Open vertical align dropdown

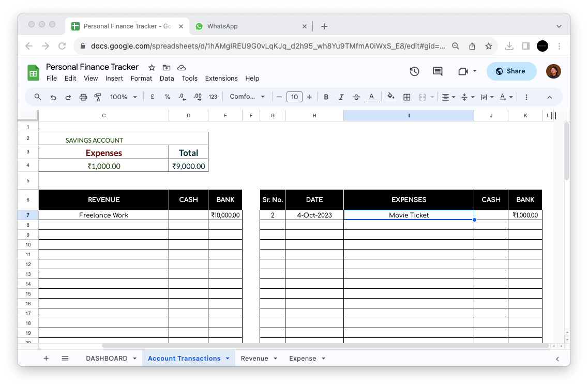pos(468,97)
